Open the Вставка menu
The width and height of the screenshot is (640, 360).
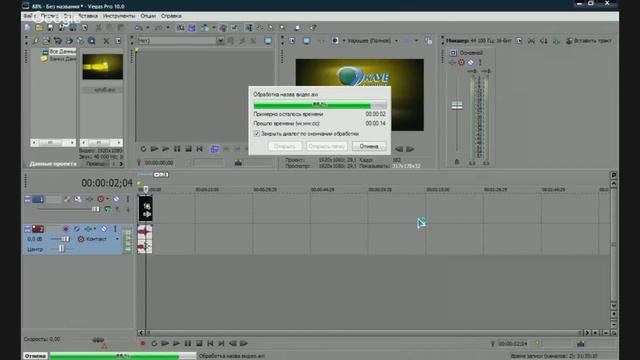(x=88, y=16)
